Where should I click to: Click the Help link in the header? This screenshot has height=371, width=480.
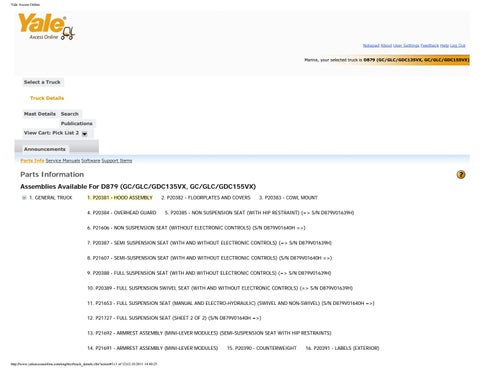point(444,45)
